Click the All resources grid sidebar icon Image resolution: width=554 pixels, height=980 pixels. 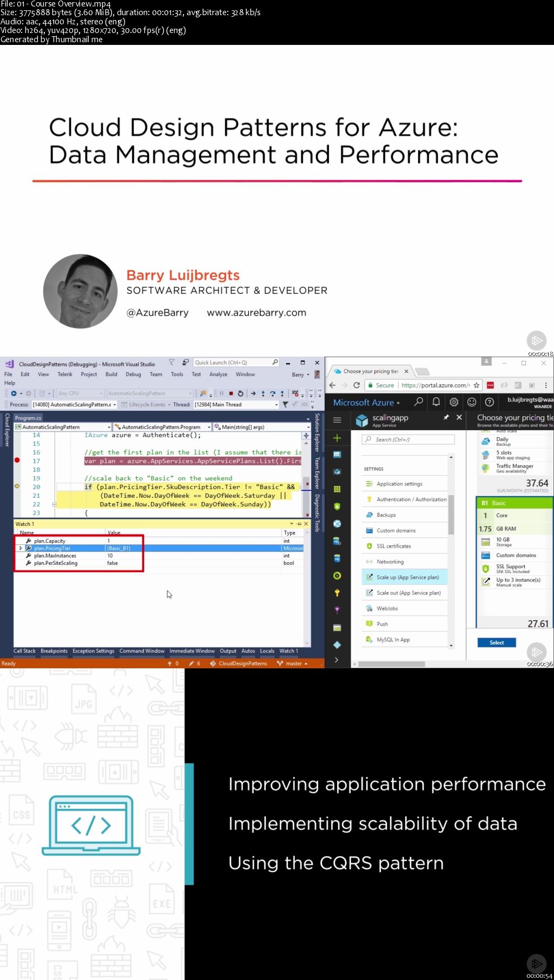point(337,489)
